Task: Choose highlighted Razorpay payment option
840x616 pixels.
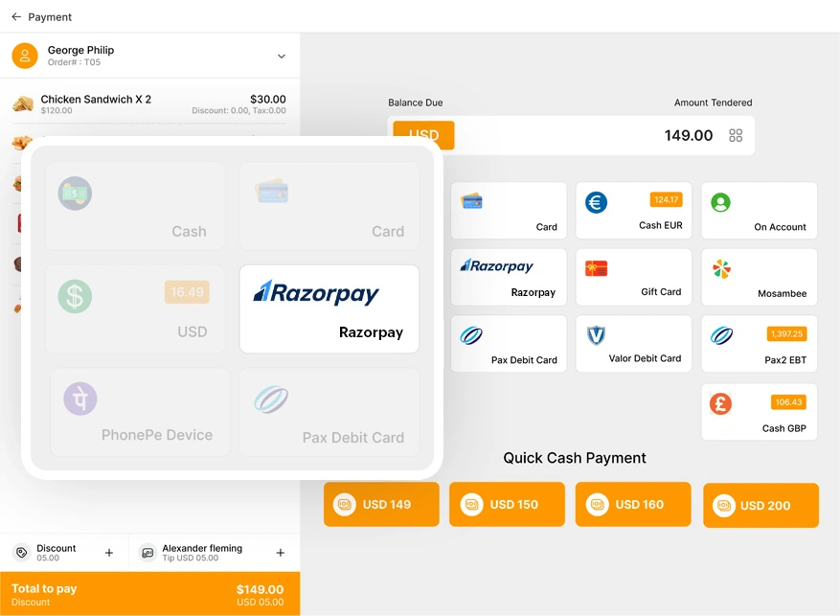Action: (x=329, y=309)
